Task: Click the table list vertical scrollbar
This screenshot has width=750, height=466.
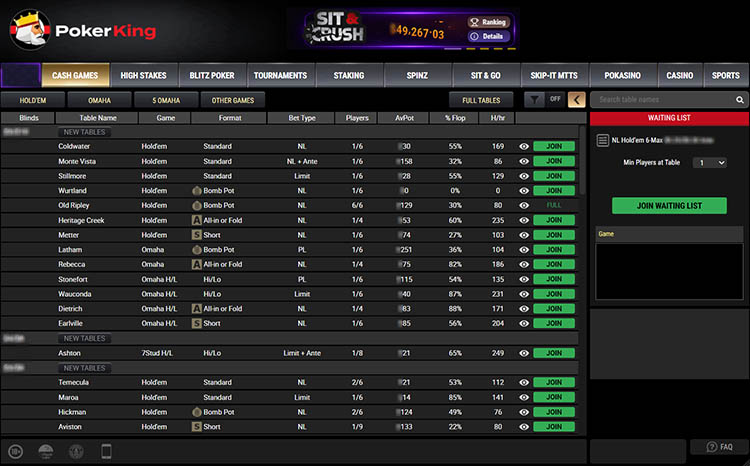Action: (582, 160)
